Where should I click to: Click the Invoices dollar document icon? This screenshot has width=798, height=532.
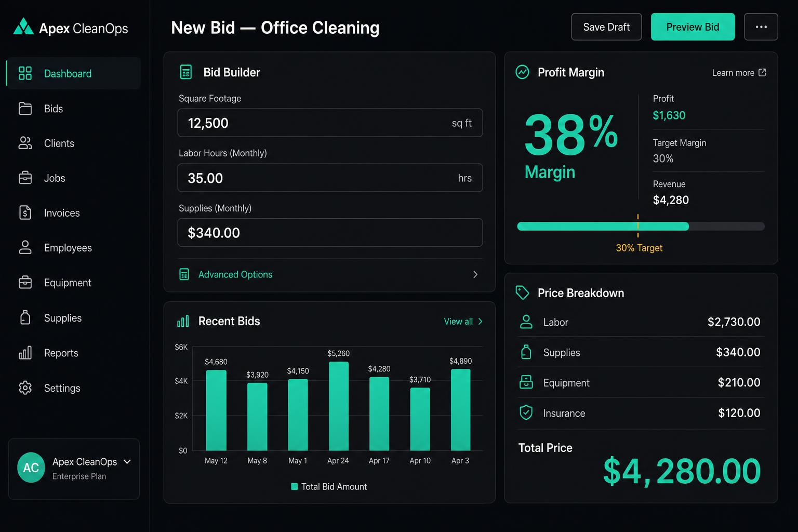(25, 212)
